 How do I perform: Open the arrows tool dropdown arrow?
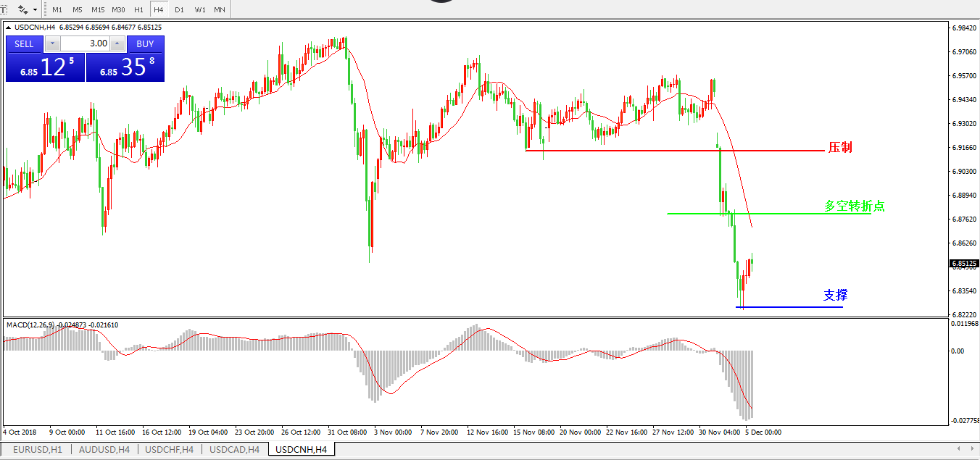coord(36,9)
